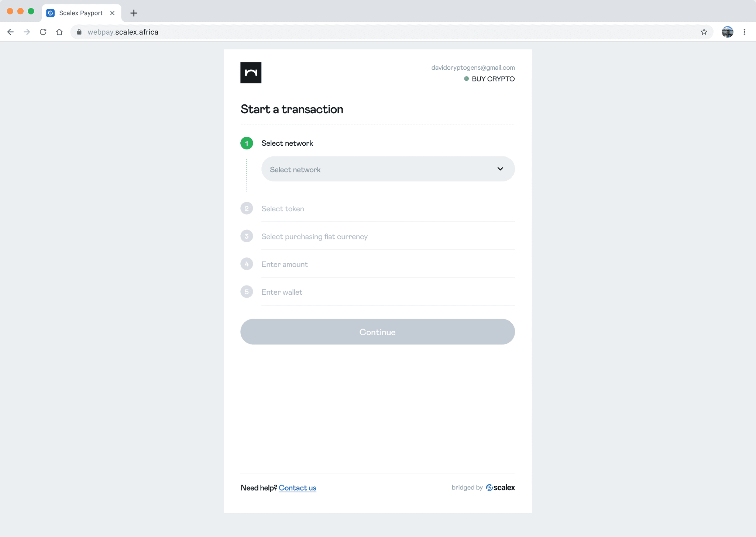Reload the page with the refresh icon
Viewport: 756px width, 537px height.
[x=43, y=32]
